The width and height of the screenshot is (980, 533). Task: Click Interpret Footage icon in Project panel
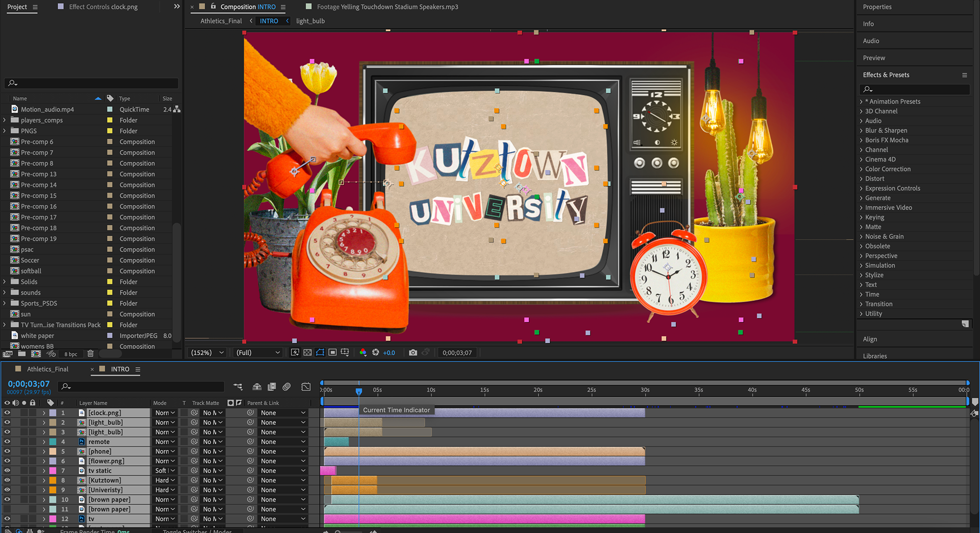8,353
